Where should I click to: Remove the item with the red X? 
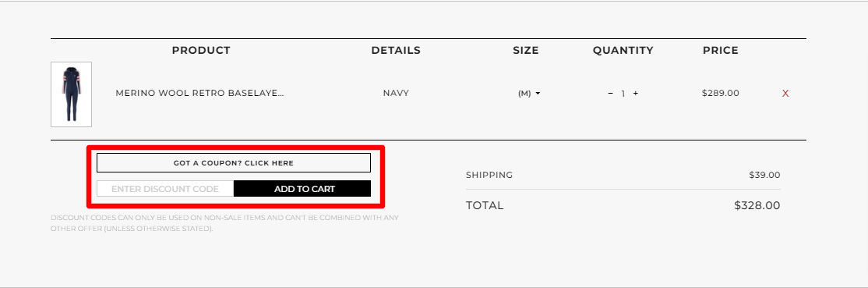click(x=785, y=94)
